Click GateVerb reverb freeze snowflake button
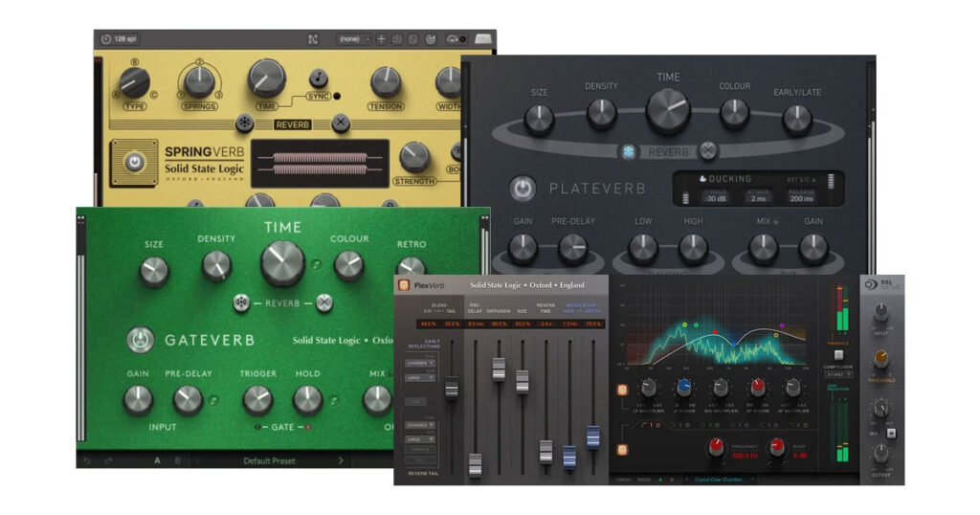Screen dimensions: 980x515 tap(241, 303)
